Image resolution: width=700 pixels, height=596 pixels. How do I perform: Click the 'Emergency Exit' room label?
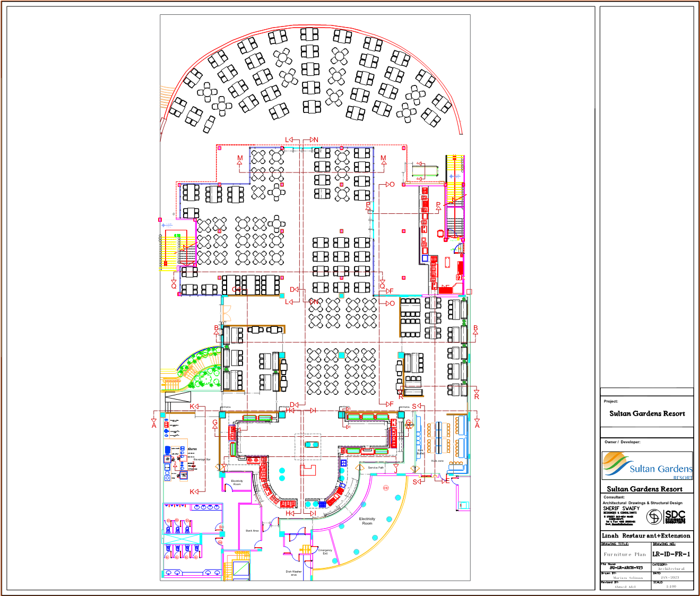click(325, 552)
